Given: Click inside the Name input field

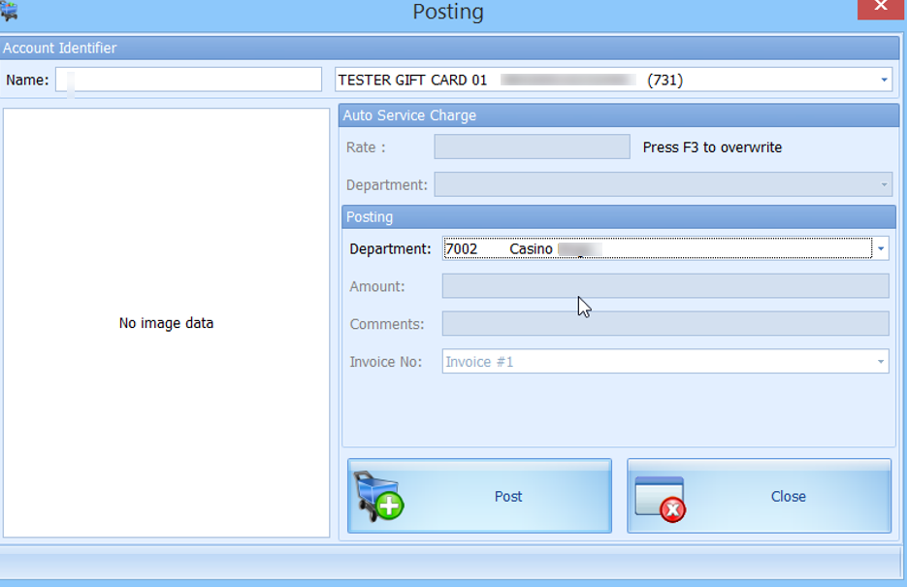Looking at the screenshot, I should tap(189, 80).
